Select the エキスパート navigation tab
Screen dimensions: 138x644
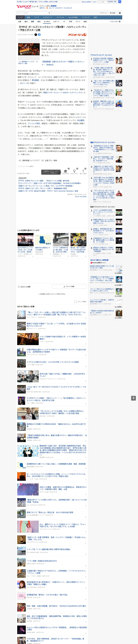coord(48,17)
